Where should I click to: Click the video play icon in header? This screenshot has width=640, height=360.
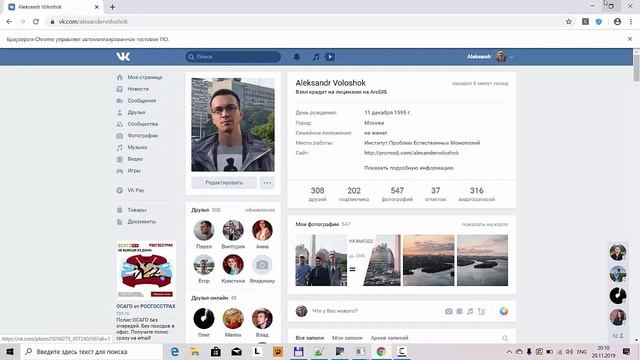tap(330, 57)
